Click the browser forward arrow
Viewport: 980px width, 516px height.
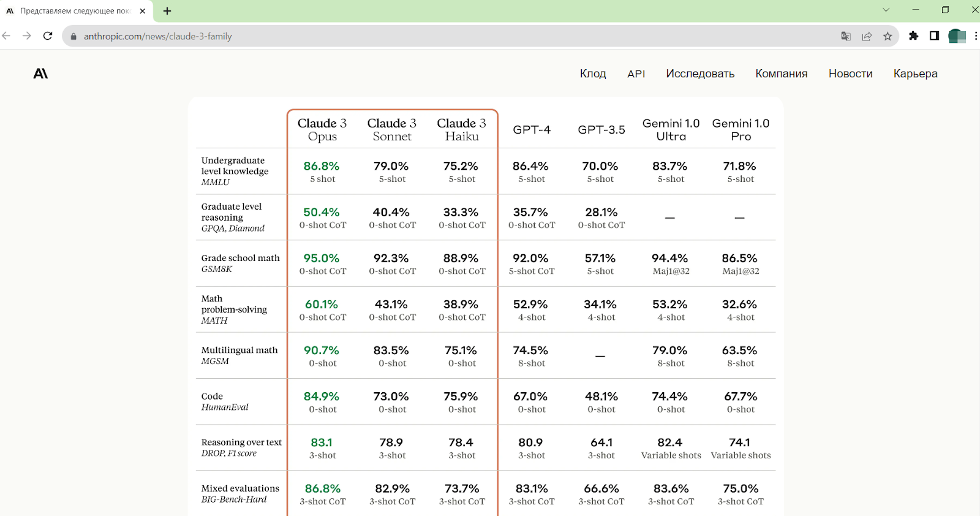[27, 36]
